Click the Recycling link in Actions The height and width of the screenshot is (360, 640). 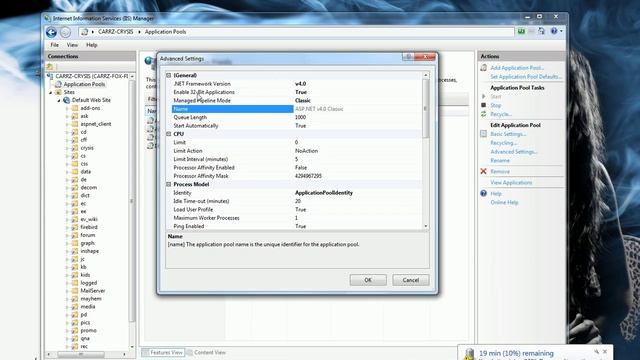coord(504,143)
